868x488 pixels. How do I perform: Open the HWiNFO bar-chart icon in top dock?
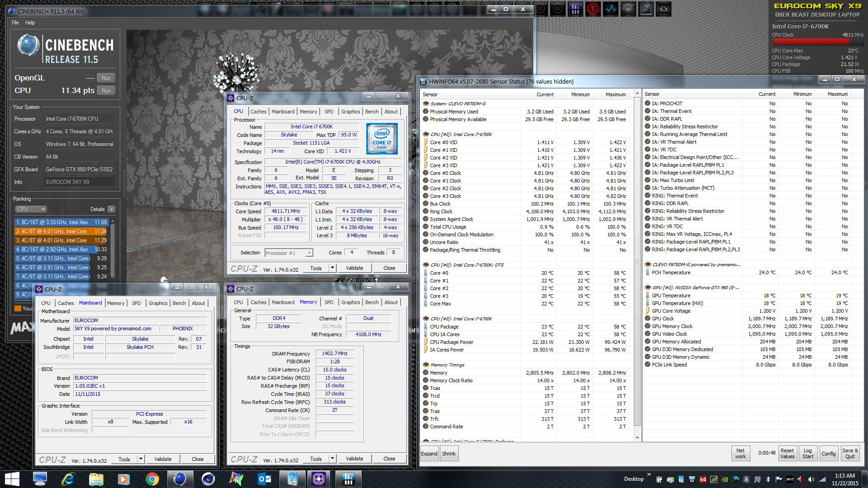pyautogui.click(x=575, y=9)
